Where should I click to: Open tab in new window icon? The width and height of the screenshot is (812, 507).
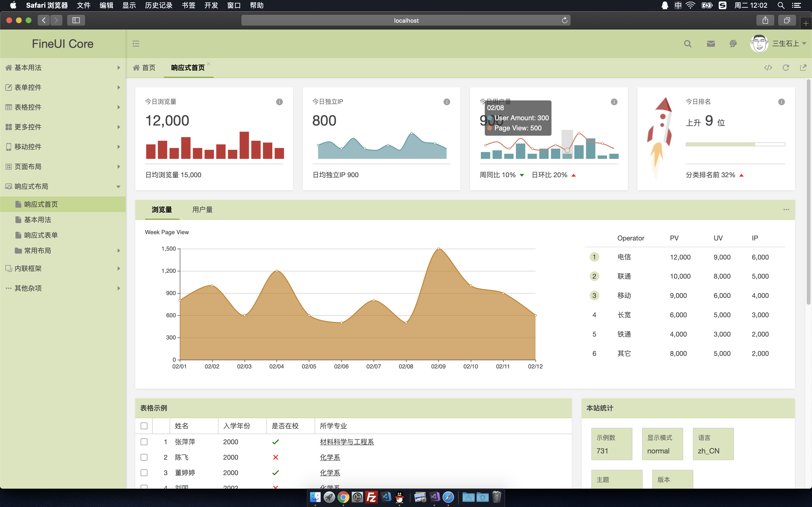point(803,68)
